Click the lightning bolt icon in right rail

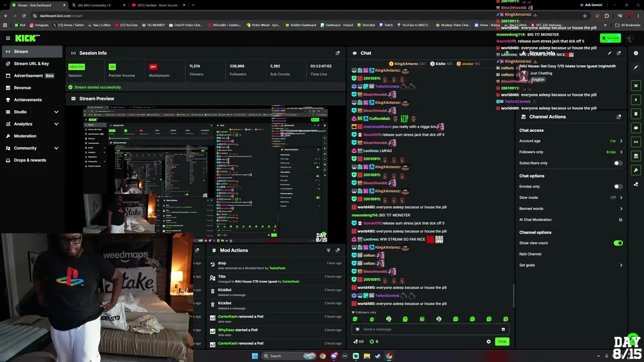pyautogui.click(x=636, y=100)
